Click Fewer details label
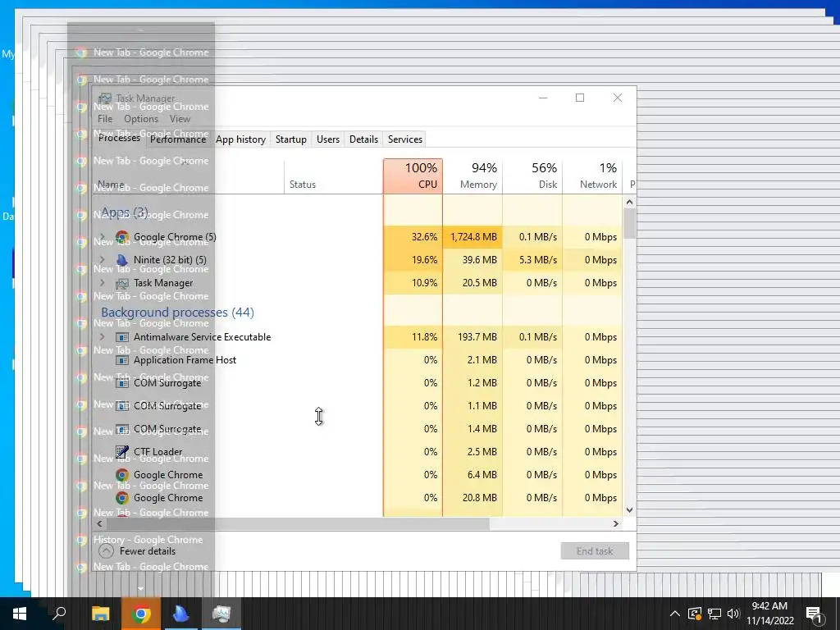Image resolution: width=840 pixels, height=630 pixels. [x=148, y=550]
